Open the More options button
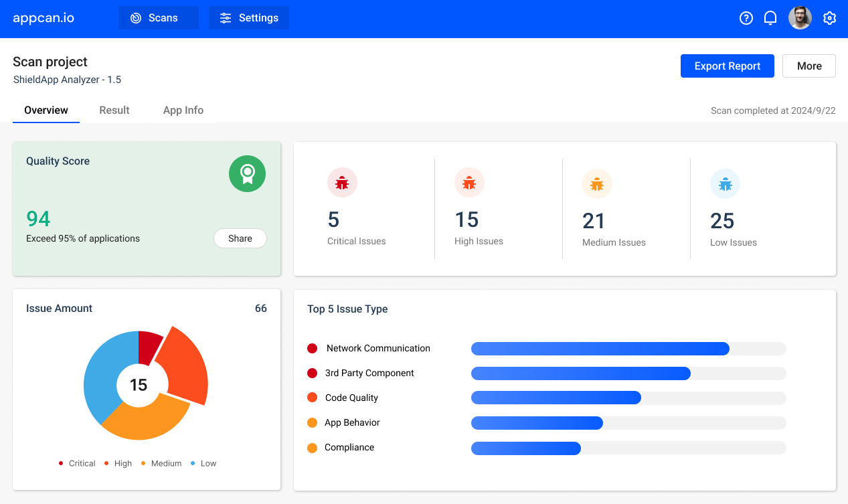 click(809, 66)
